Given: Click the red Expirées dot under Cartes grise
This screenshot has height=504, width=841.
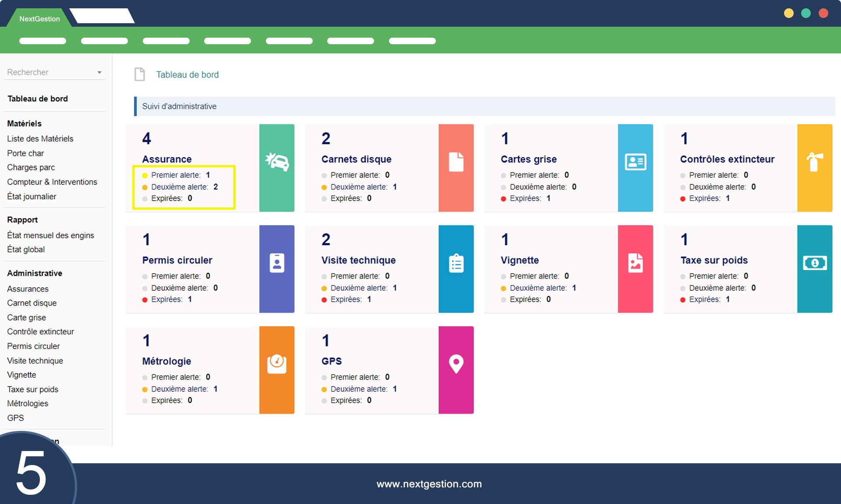Looking at the screenshot, I should tap(503, 199).
